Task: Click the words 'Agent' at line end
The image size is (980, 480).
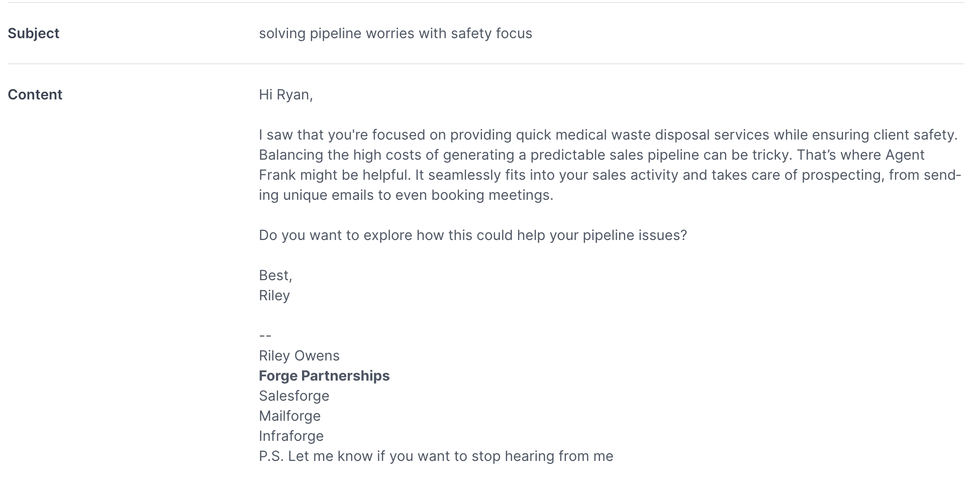Action: [905, 155]
